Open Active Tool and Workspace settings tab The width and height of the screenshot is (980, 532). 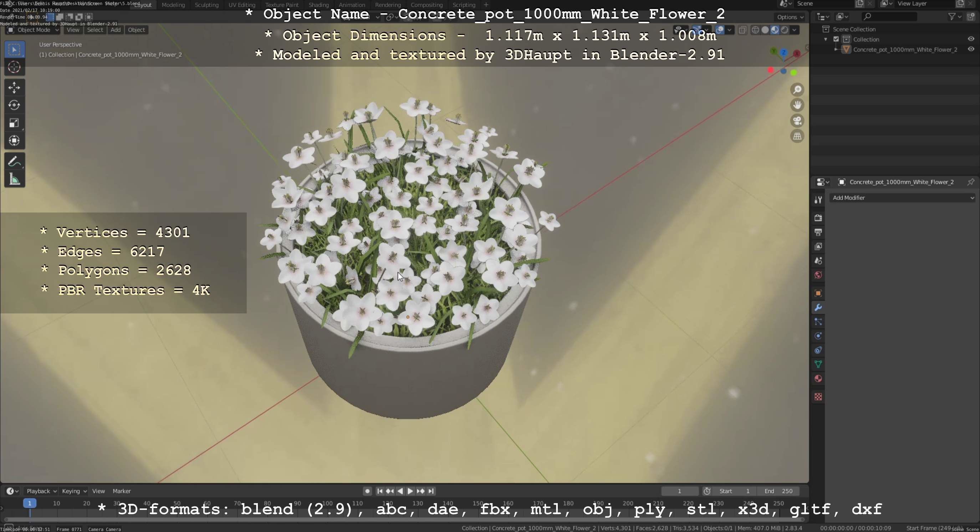pyautogui.click(x=818, y=200)
